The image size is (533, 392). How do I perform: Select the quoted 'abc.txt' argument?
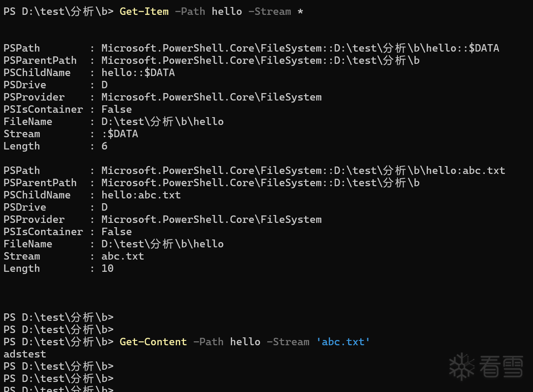point(343,342)
